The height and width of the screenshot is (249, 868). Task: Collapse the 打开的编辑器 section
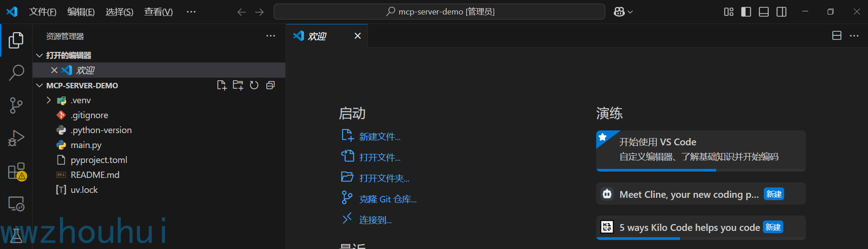coord(159,55)
